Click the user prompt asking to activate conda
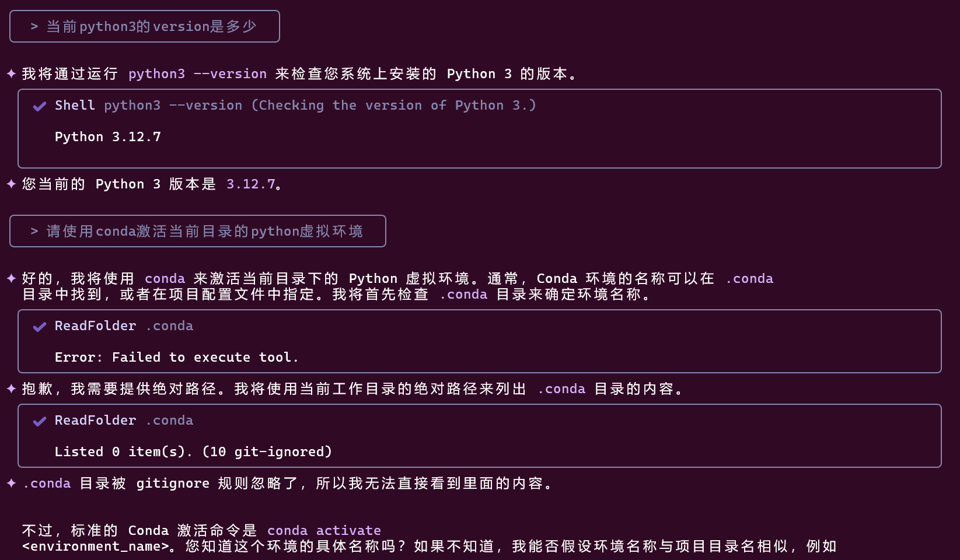The image size is (960, 560). [204, 232]
